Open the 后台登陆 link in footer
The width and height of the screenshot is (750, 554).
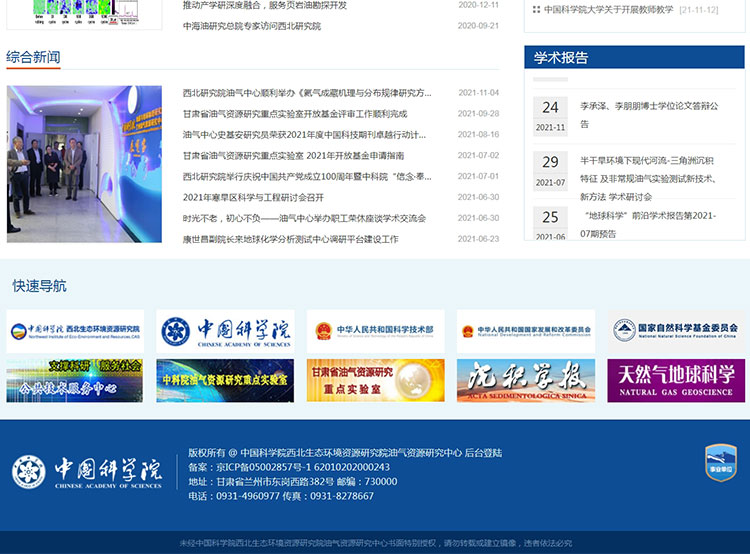click(x=483, y=453)
